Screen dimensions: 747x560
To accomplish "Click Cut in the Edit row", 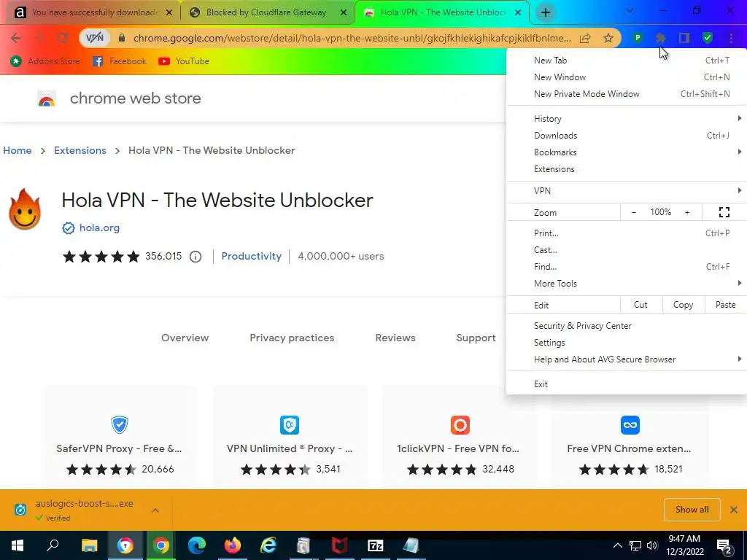I will click(640, 305).
